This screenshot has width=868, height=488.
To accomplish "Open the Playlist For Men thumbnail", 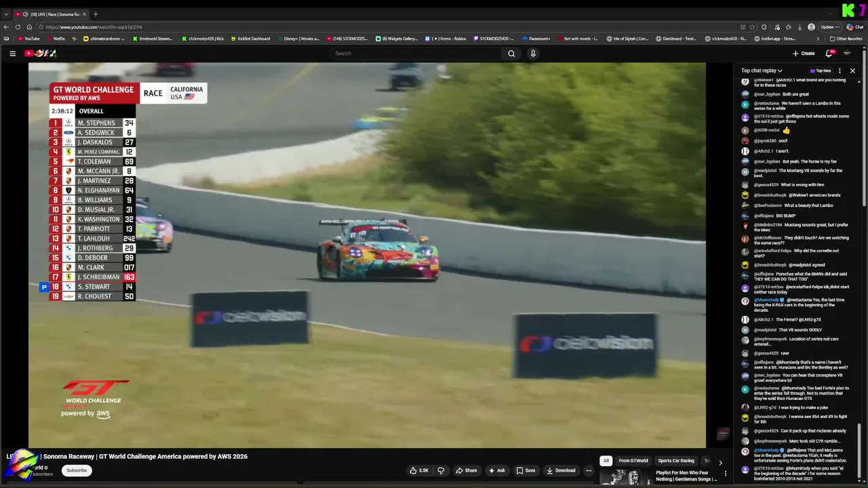I will (x=625, y=478).
